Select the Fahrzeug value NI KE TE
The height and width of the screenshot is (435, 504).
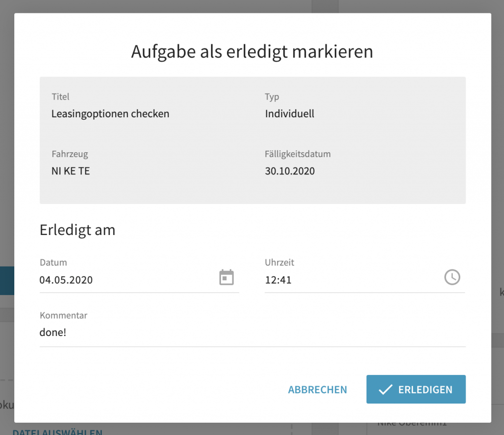pos(71,171)
